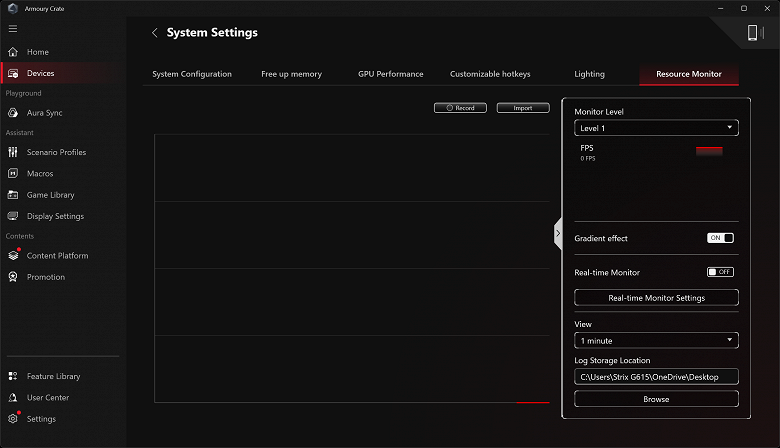Switch to the Lighting tab

coord(589,74)
